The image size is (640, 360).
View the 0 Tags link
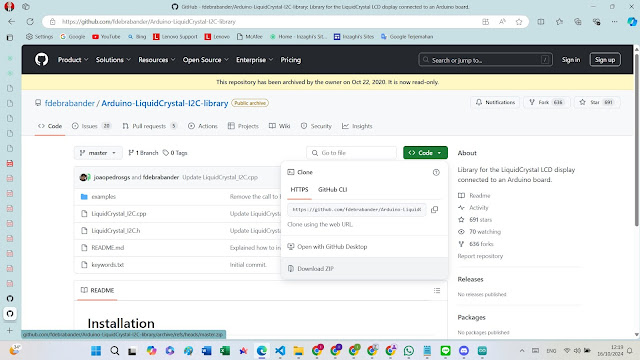[x=175, y=153]
